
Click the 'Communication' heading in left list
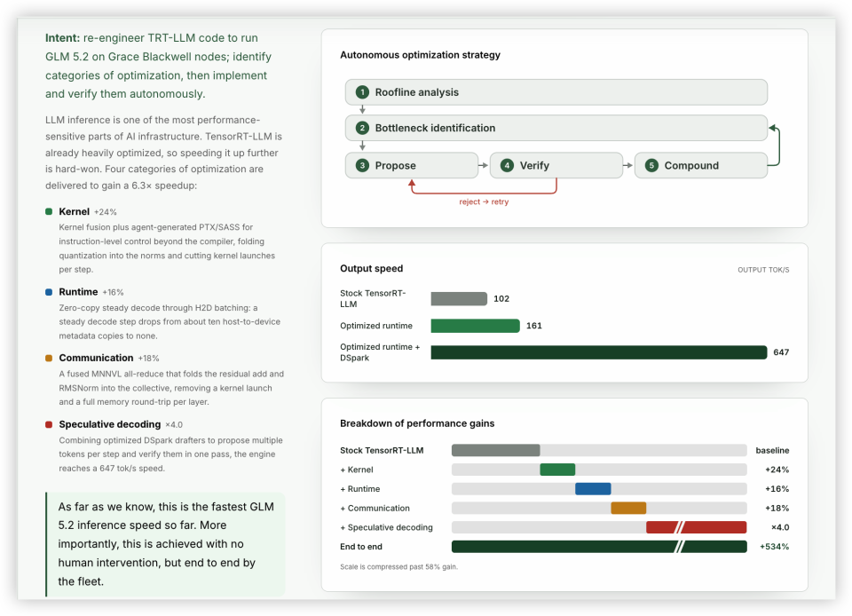(x=96, y=358)
